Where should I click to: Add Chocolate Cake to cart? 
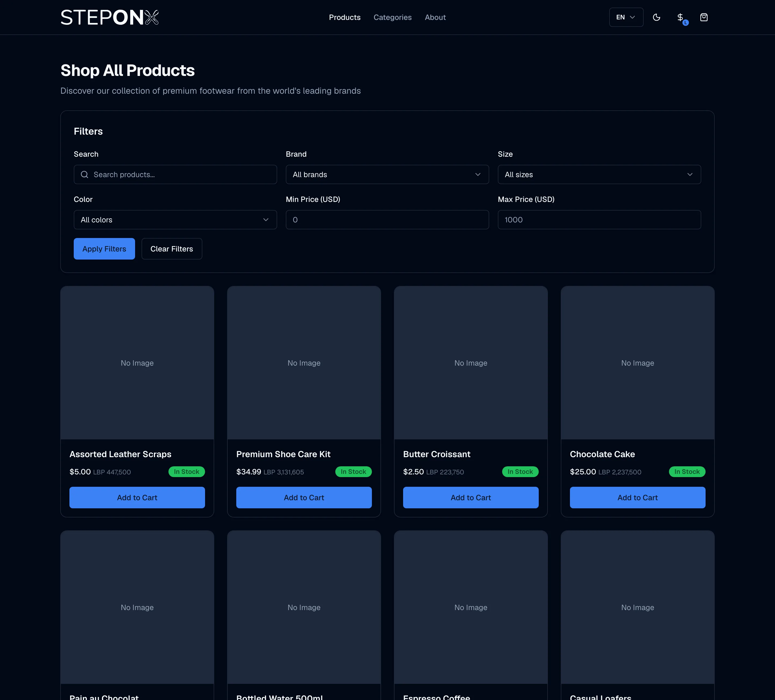[638, 498]
